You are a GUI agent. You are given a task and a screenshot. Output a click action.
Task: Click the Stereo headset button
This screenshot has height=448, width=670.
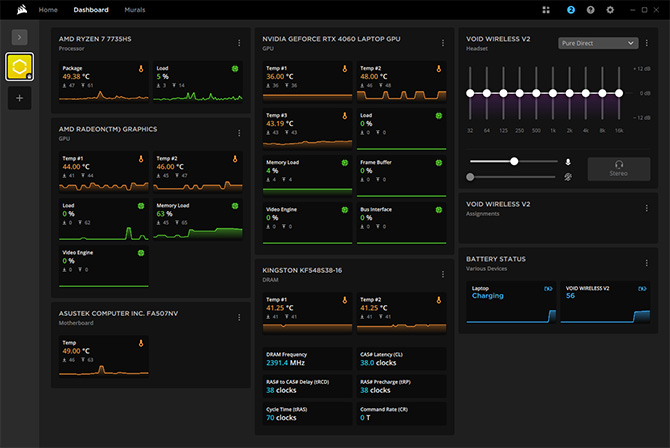click(x=619, y=169)
